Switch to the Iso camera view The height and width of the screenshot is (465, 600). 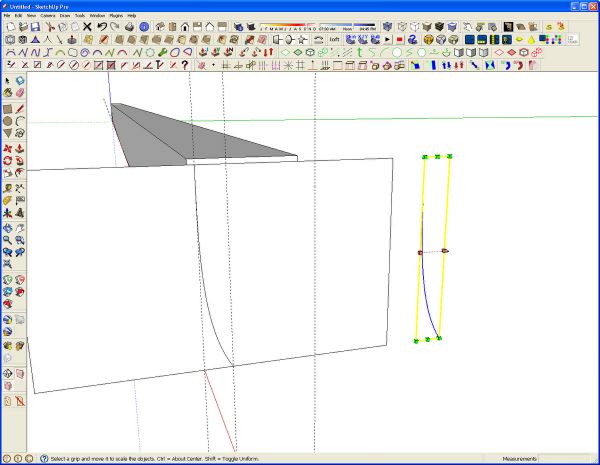[160, 27]
